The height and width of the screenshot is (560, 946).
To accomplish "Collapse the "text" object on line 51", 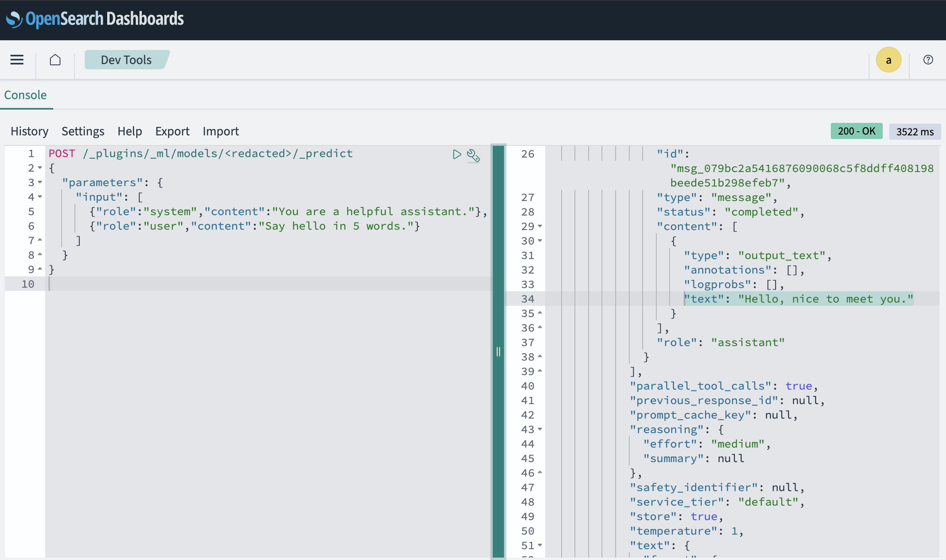I will coord(540,545).
